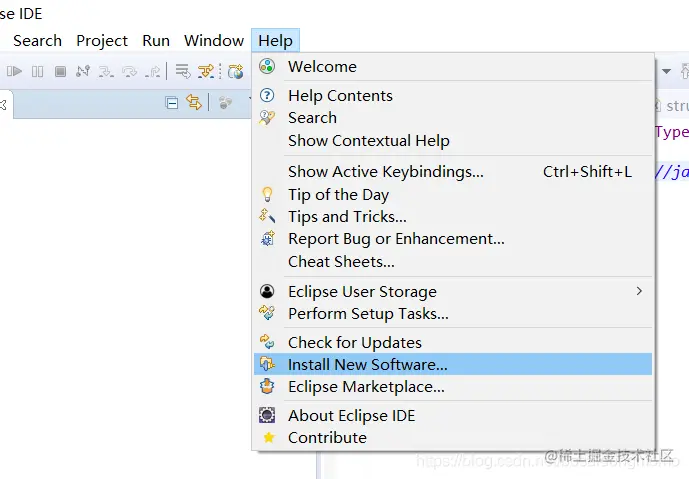Image resolution: width=689 pixels, height=479 pixels.
Task: Toggle Link with Editor icon
Action: (194, 102)
